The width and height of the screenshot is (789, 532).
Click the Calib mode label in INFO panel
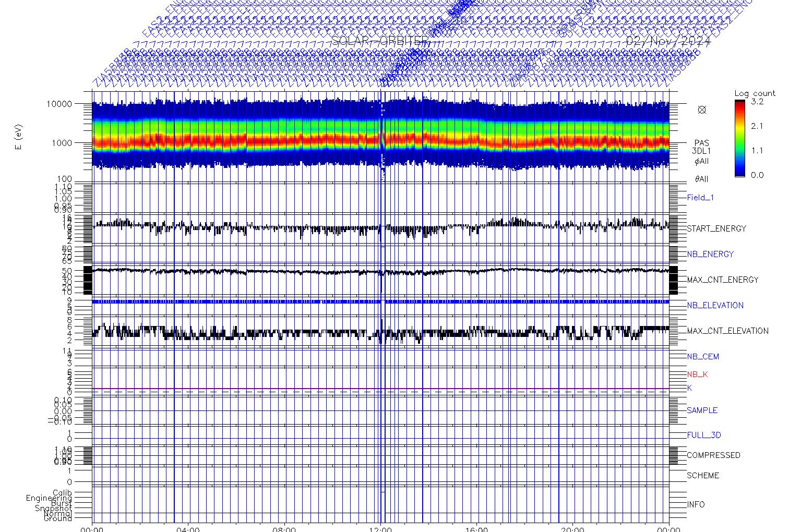pyautogui.click(x=62, y=493)
